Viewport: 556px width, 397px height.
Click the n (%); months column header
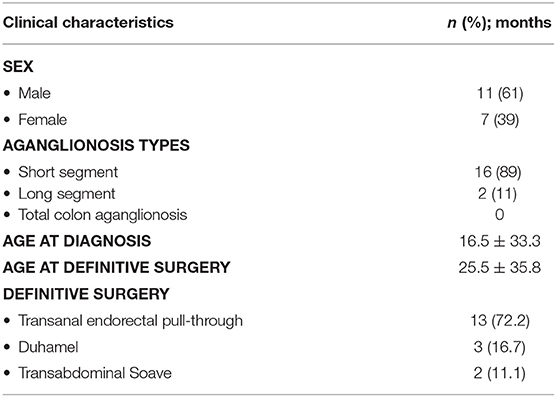(500, 23)
